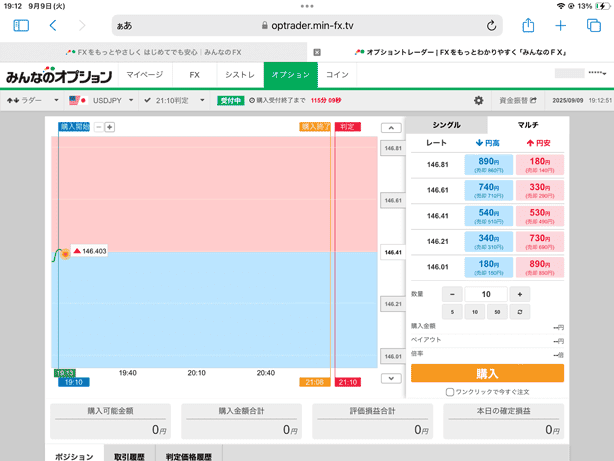
Task: Enable one-click instant order checkbox
Action: [450, 392]
